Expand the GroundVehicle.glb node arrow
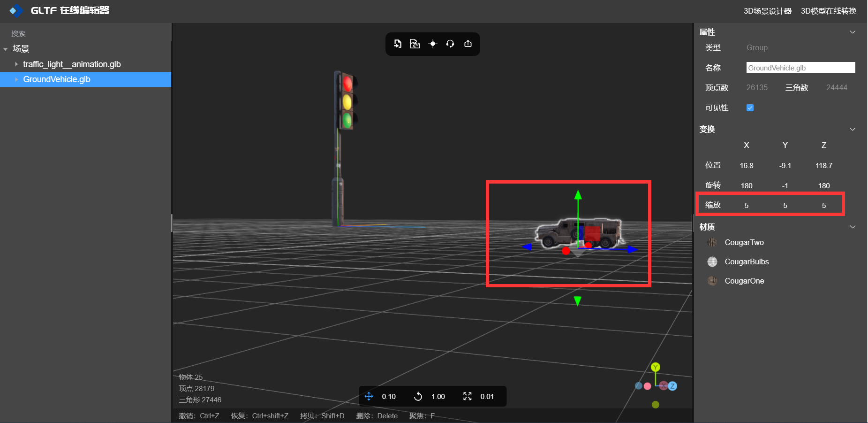Image resolution: width=868 pixels, height=423 pixels. [16, 79]
